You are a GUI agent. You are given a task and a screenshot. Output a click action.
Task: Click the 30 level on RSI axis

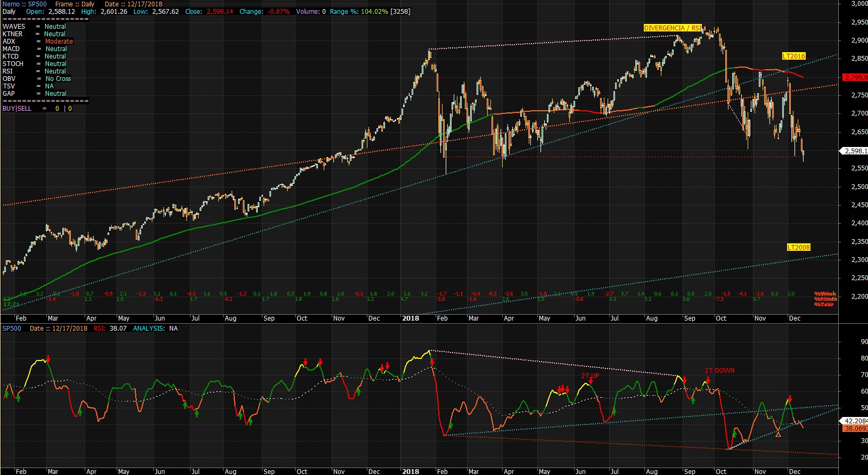864,441
